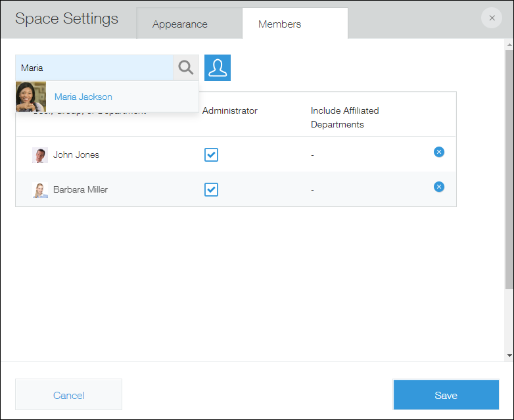Click Maria Jackson's profile photo in suggestions

[x=31, y=97]
